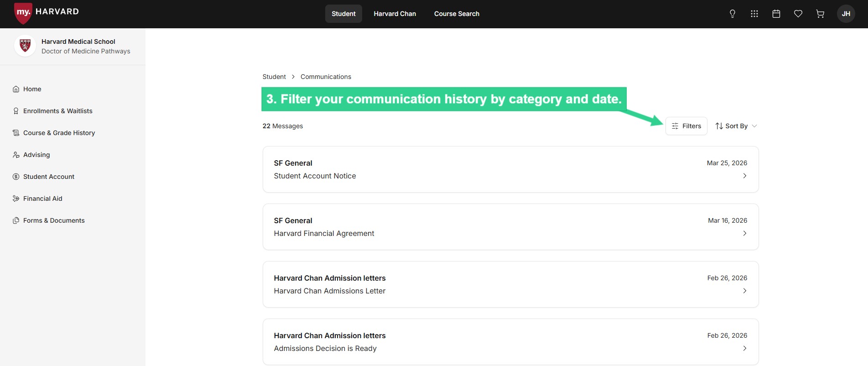Screen dimensions: 868x366
Task: Open the shopping cart icon
Action: point(820,14)
